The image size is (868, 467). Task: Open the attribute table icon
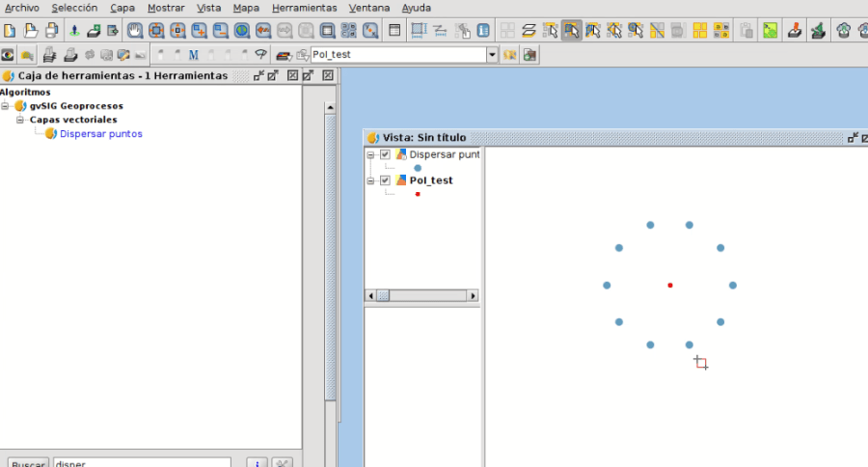[394, 31]
